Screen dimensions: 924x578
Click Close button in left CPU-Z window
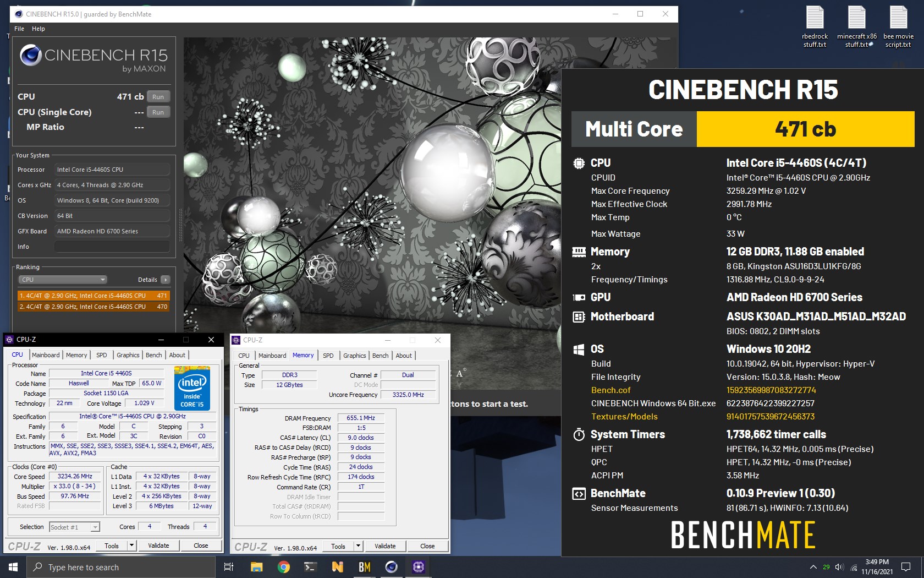tap(201, 546)
